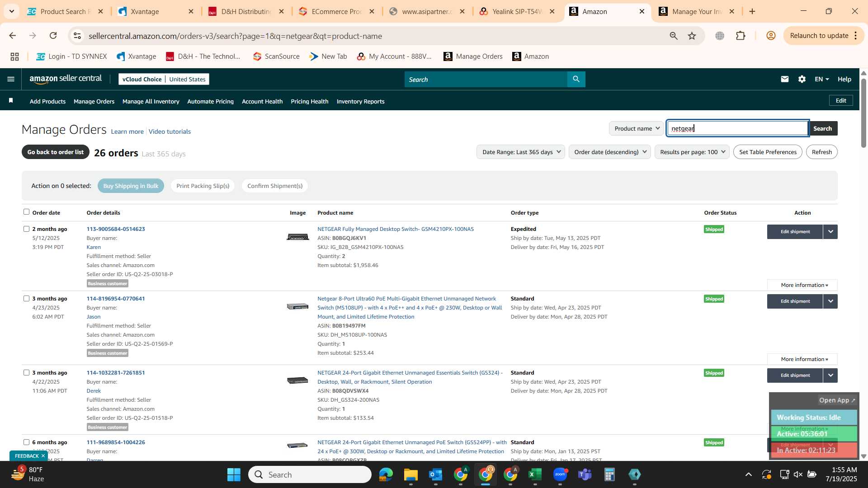Open NETGEAR Fully Managed Desktop Switch product link
The height and width of the screenshot is (488, 868).
396,229
